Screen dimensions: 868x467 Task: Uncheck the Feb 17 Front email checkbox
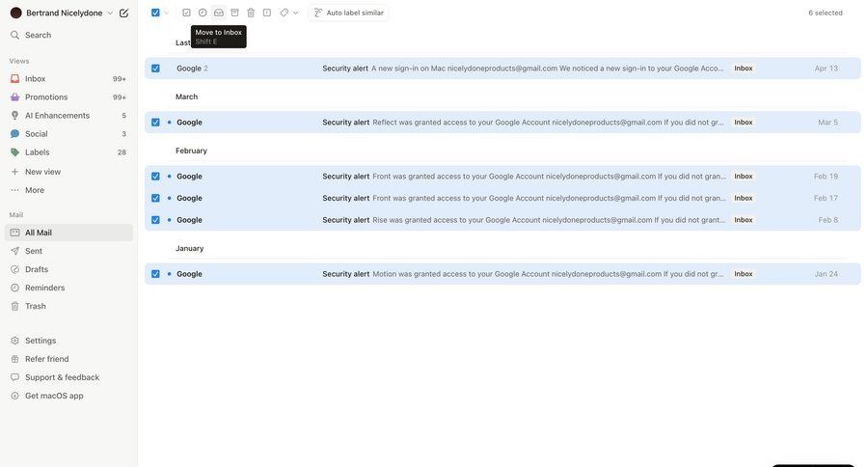(x=155, y=198)
